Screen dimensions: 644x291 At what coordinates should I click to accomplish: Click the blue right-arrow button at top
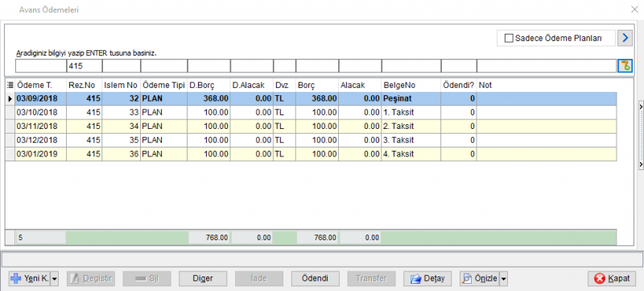pyautogui.click(x=625, y=38)
